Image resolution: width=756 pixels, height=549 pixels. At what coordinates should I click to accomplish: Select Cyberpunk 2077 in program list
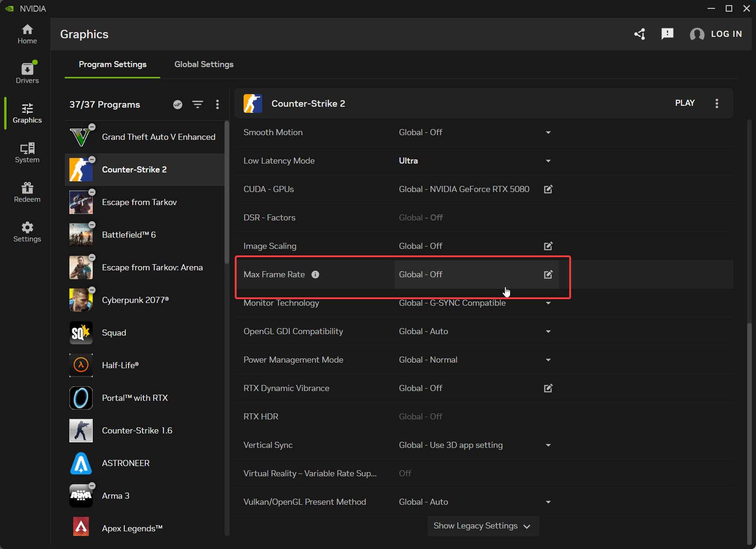tap(144, 300)
